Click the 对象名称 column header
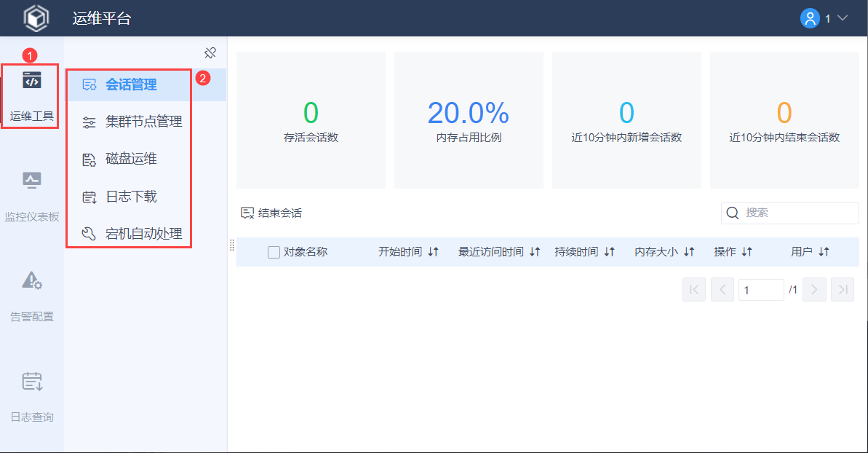 pos(306,252)
